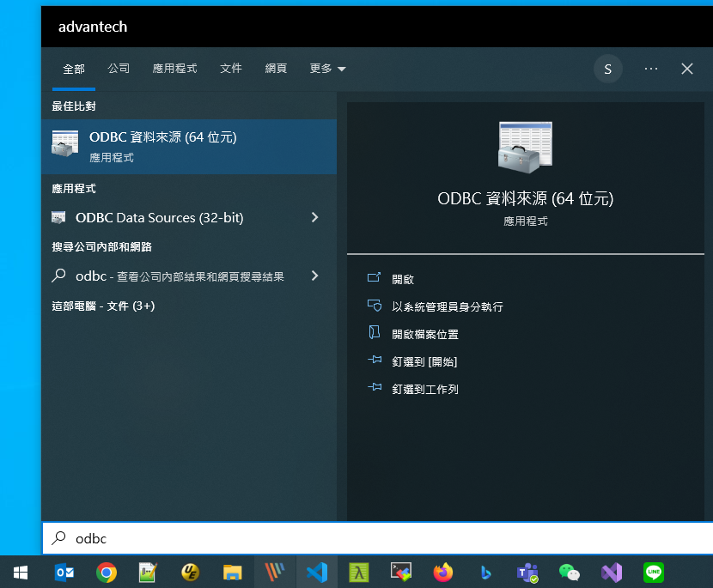Open the LINE app icon

click(x=654, y=572)
